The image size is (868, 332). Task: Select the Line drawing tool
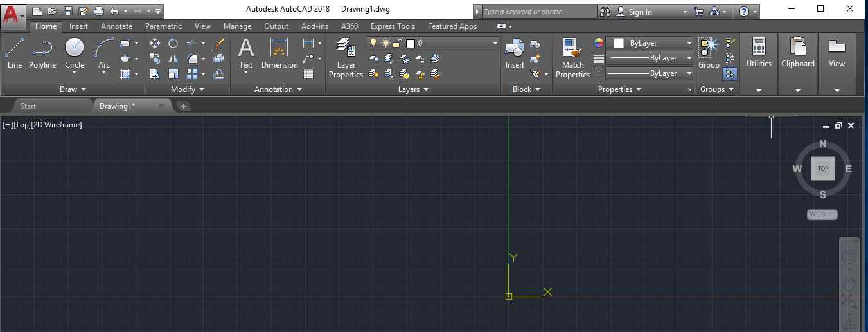[15, 53]
